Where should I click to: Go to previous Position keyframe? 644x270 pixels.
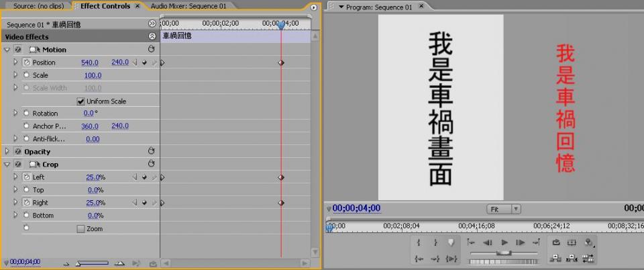tap(134, 62)
